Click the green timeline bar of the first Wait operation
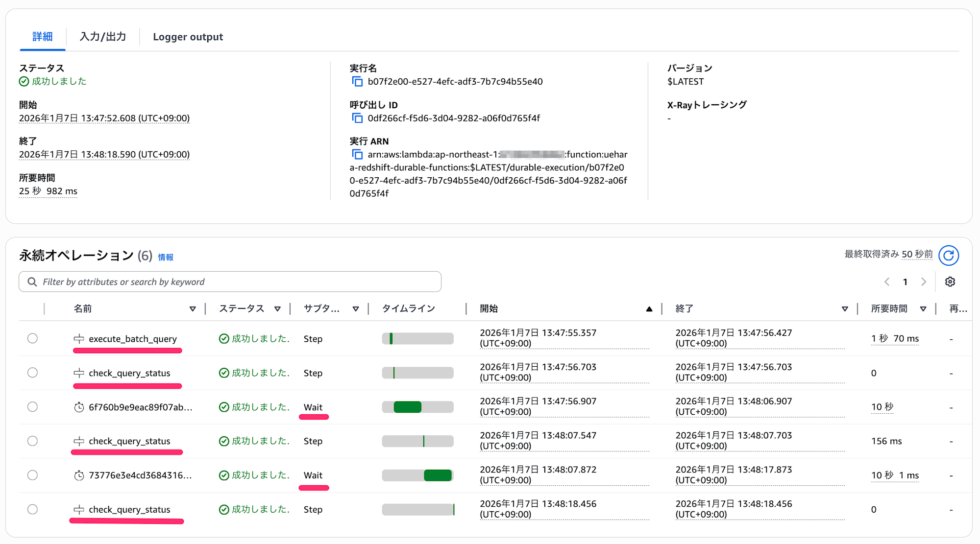 tap(407, 407)
